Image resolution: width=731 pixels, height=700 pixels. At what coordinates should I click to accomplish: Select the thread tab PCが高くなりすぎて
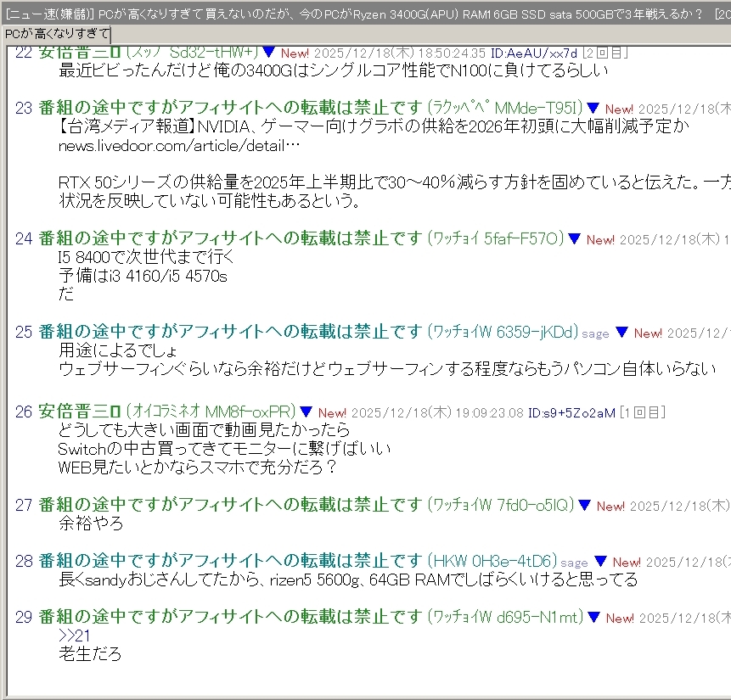(x=56, y=33)
